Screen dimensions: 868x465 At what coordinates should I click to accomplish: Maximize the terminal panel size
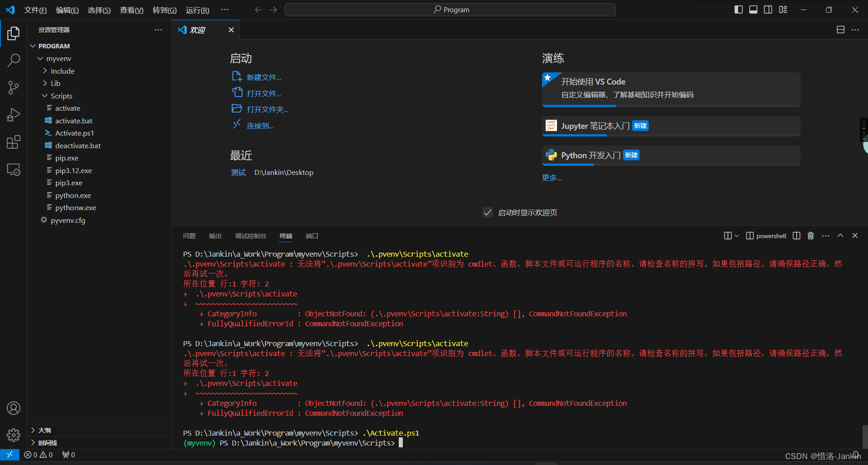[840, 235]
